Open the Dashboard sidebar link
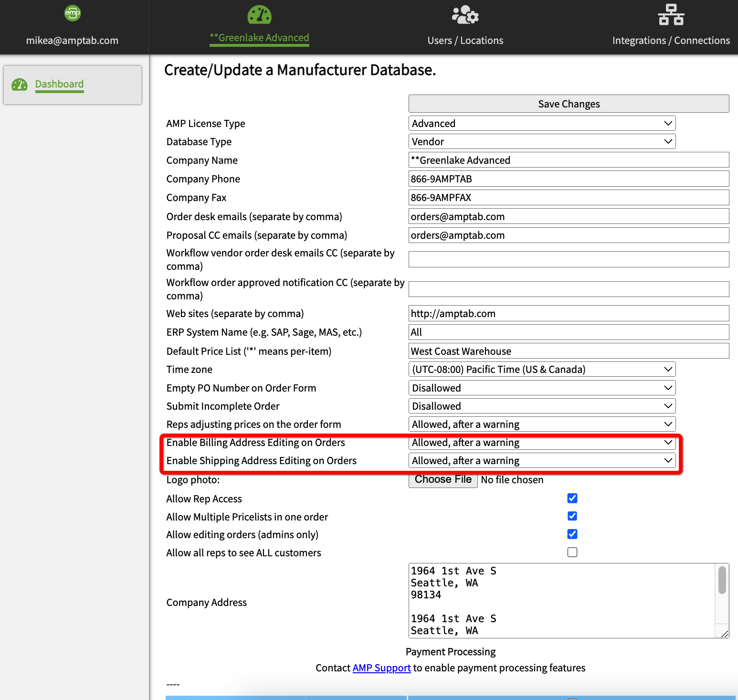Image resolution: width=738 pixels, height=700 pixels. click(59, 84)
